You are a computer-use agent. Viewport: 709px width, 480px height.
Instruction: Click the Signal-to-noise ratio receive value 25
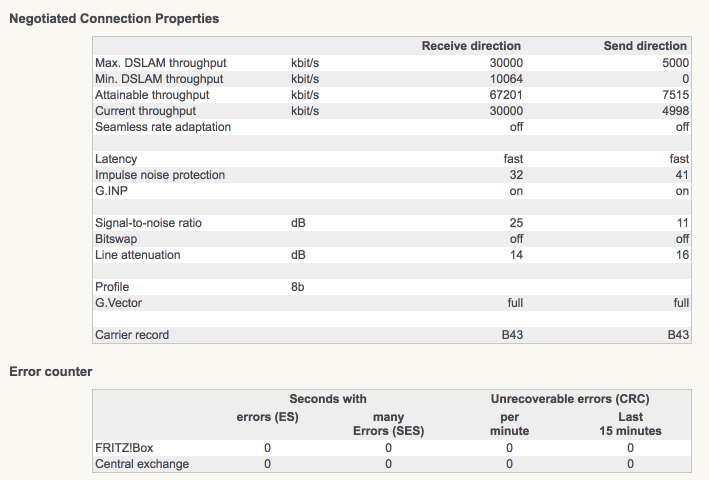515,223
